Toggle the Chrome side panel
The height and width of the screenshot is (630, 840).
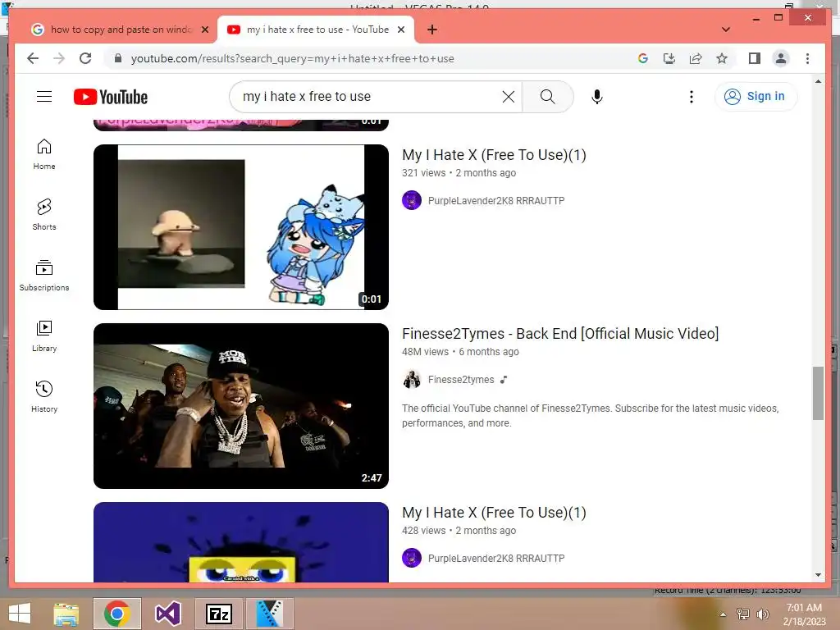755,58
